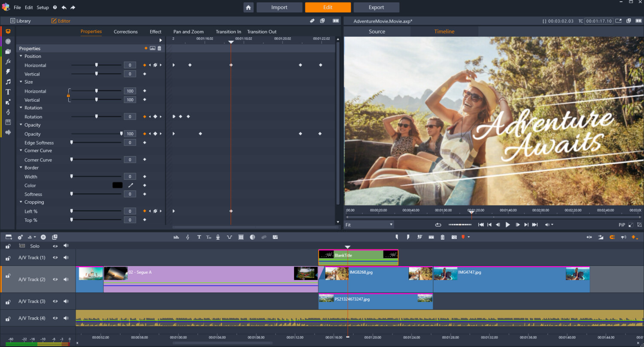Open the Fit zoom dropdown
The width and height of the screenshot is (644, 347).
coord(369,225)
